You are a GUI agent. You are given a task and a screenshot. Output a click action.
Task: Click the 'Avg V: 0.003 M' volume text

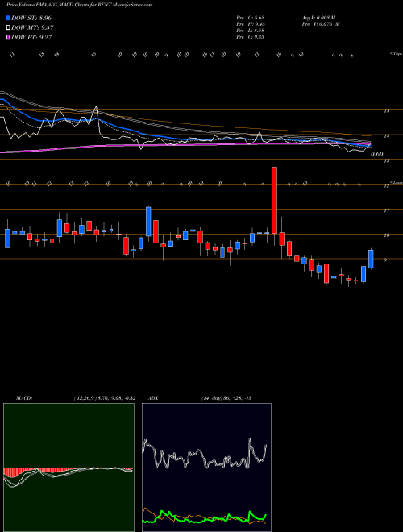[x=318, y=17]
